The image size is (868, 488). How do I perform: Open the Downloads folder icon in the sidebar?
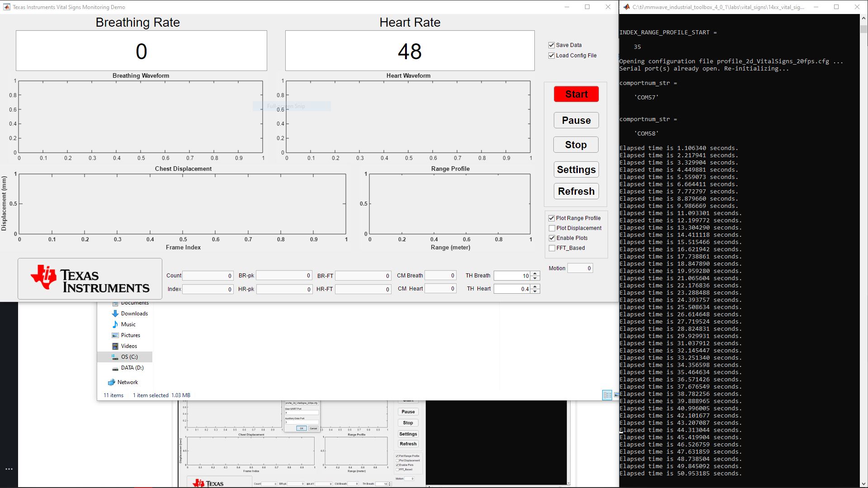[x=116, y=313]
